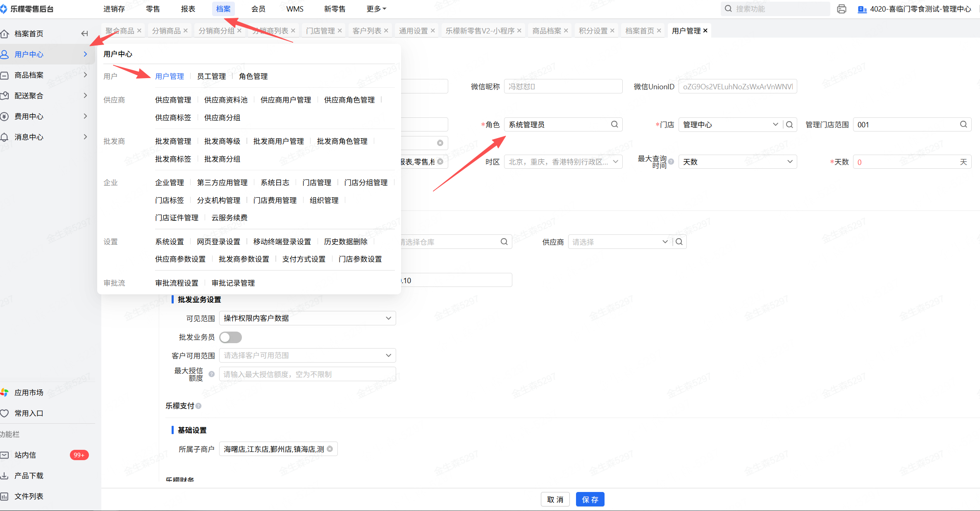
Task: Close the 用户管理 tab
Action: pos(705,31)
